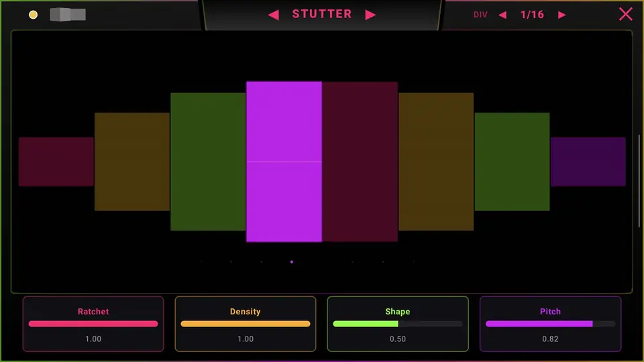Close the Stutter effect panel
The width and height of the screenshot is (644, 362).
(x=625, y=14)
